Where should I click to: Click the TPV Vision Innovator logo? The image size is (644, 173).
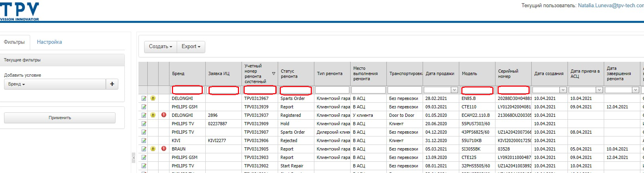point(20,11)
